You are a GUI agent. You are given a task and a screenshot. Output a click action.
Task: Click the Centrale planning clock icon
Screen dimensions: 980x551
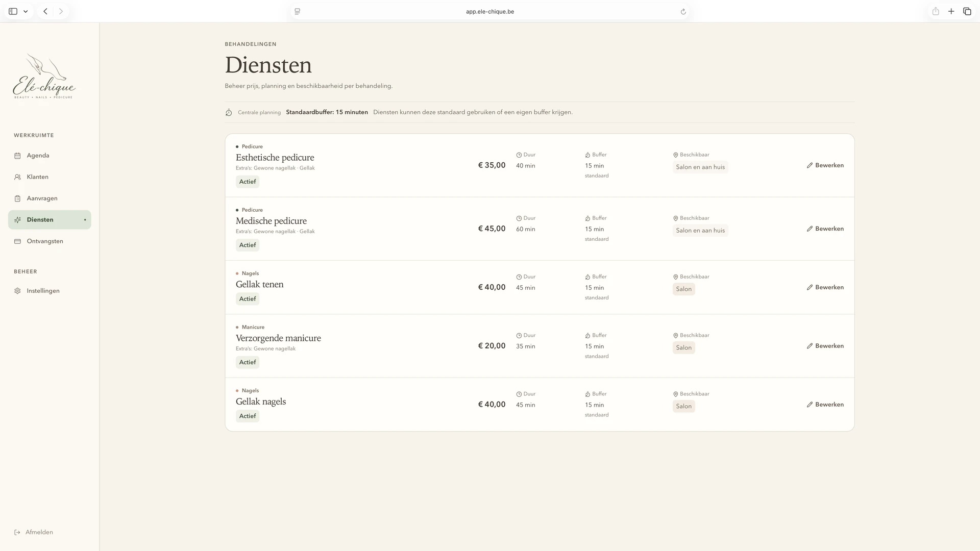[x=229, y=113]
